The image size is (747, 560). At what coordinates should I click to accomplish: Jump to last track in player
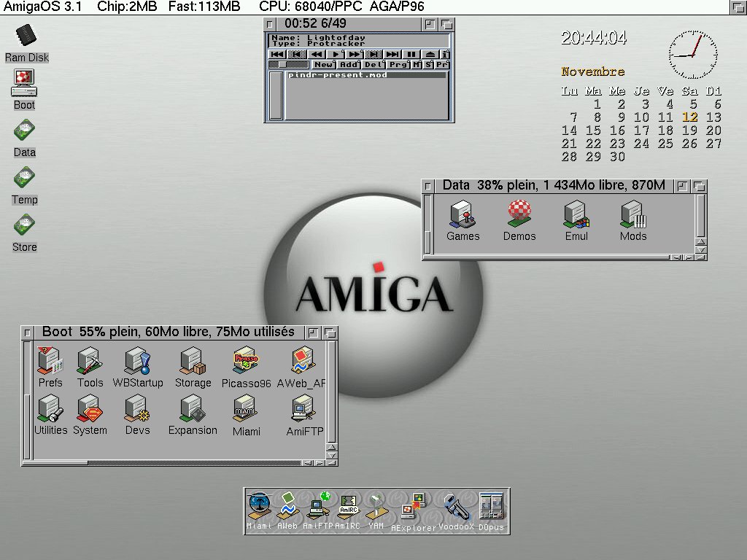pos(392,54)
